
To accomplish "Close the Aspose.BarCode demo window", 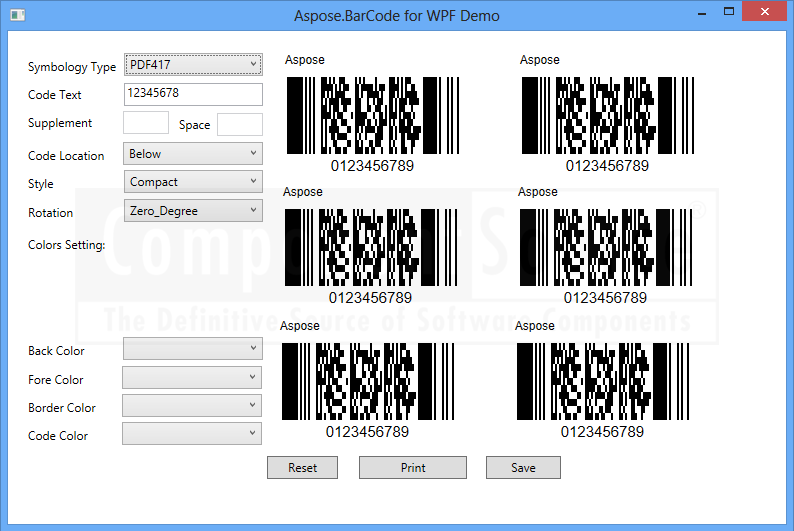I will tap(765, 12).
